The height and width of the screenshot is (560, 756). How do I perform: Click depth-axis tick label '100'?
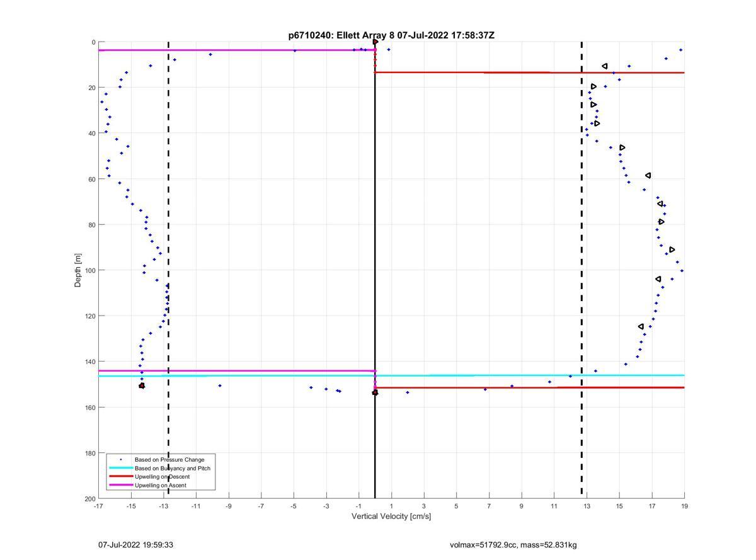point(90,270)
